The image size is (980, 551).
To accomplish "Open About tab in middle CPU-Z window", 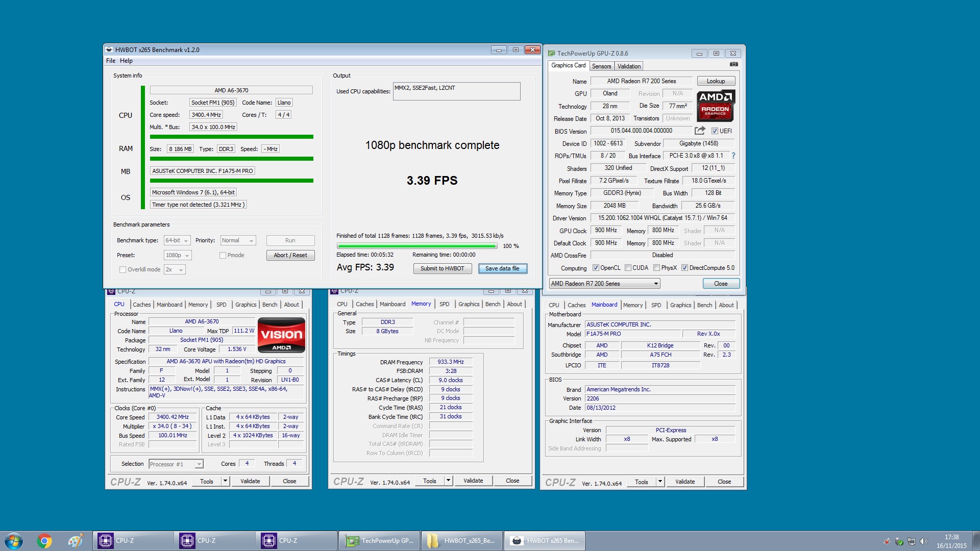I will 514,304.
